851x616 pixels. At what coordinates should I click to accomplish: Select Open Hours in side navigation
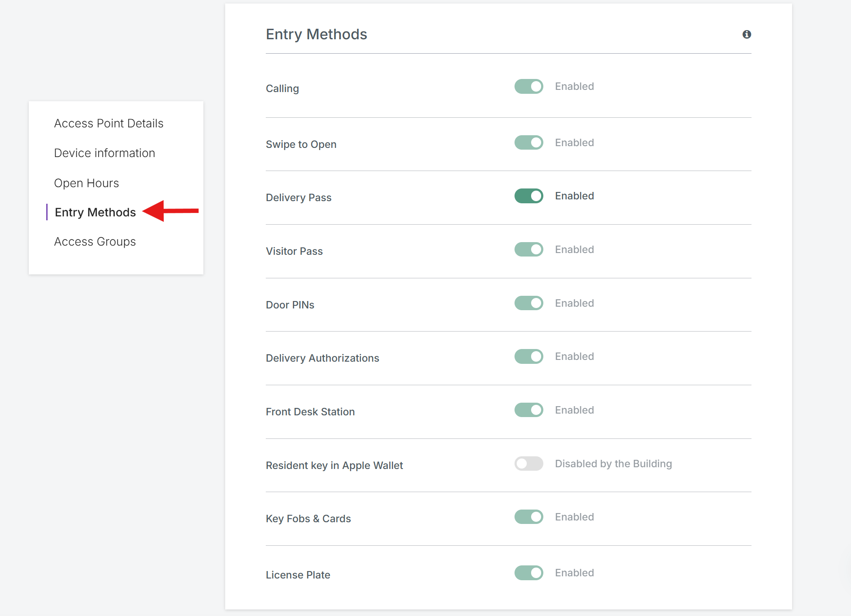(86, 183)
